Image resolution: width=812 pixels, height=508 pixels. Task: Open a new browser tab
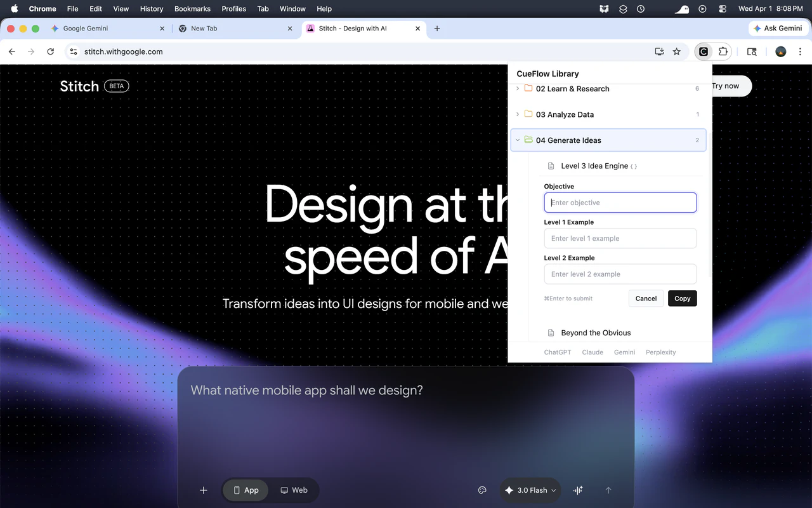point(437,29)
